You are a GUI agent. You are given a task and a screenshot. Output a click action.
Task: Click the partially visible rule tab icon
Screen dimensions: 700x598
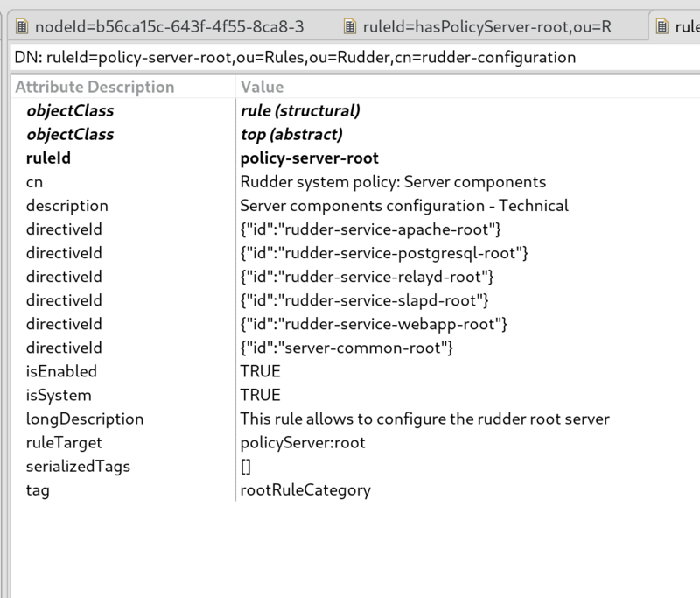point(662,26)
